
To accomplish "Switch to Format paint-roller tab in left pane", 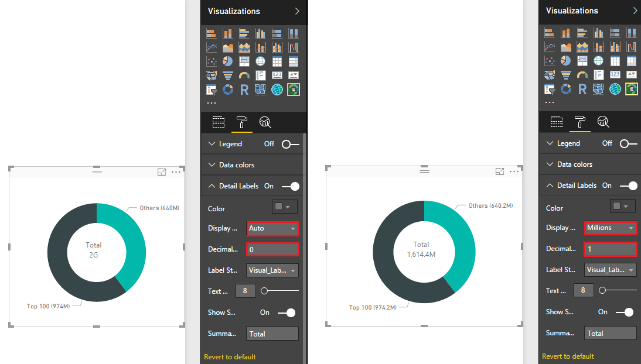I will [x=242, y=122].
